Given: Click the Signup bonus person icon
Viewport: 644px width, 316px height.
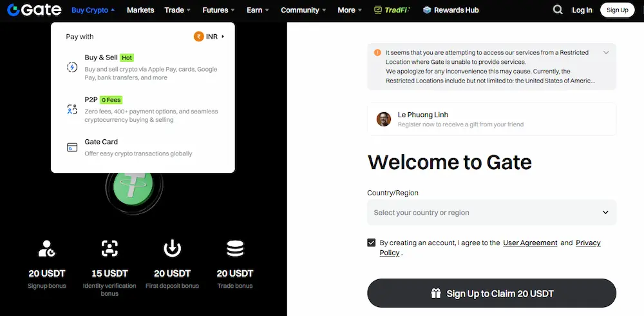Looking at the screenshot, I should click(x=47, y=248).
